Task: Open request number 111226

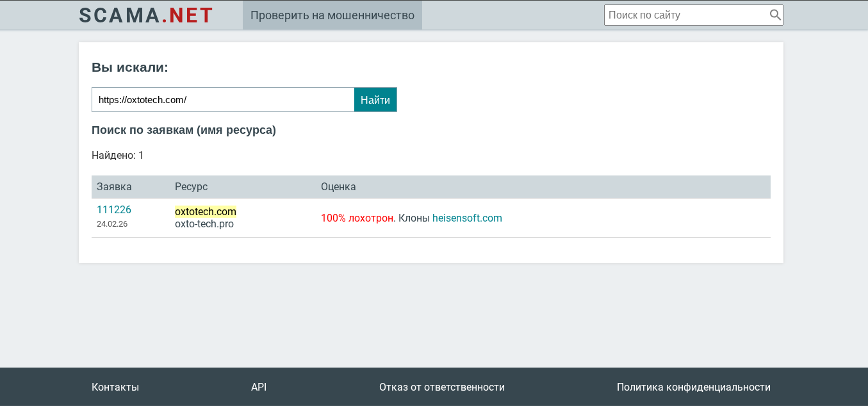Action: (114, 210)
